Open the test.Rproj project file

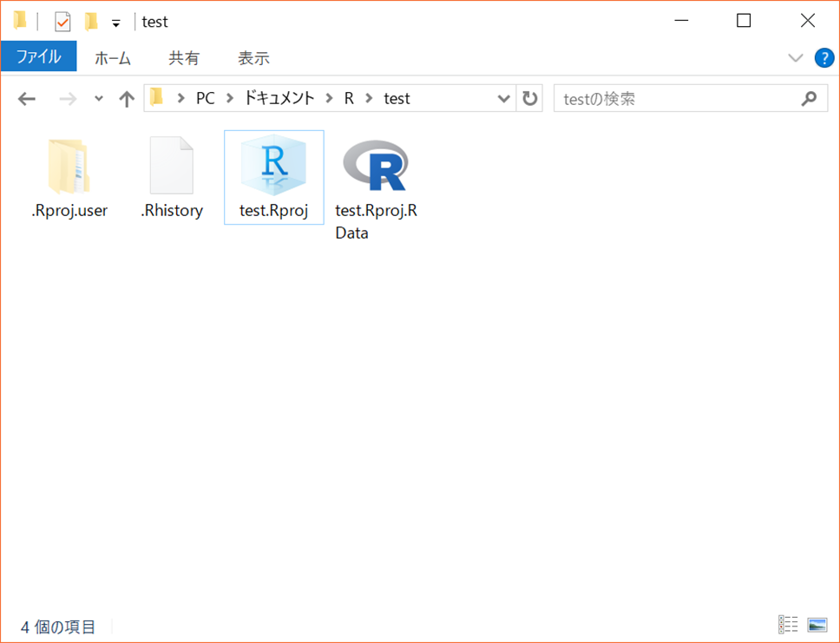click(273, 170)
